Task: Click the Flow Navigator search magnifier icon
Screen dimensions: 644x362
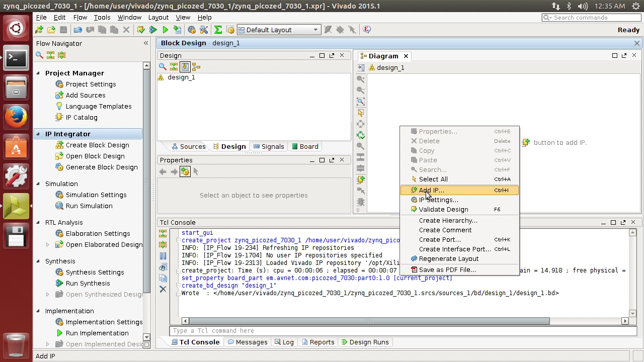Action: click(x=39, y=55)
